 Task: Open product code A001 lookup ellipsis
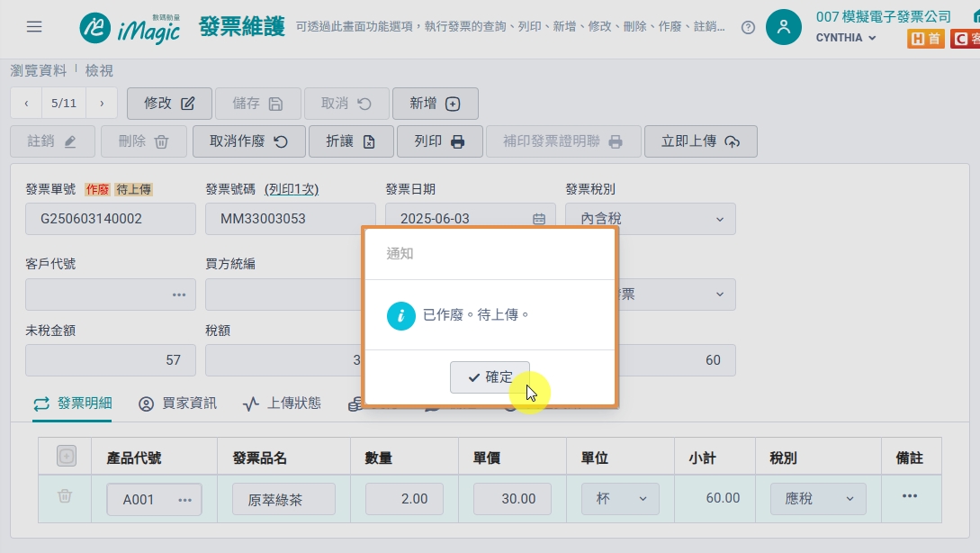(185, 500)
